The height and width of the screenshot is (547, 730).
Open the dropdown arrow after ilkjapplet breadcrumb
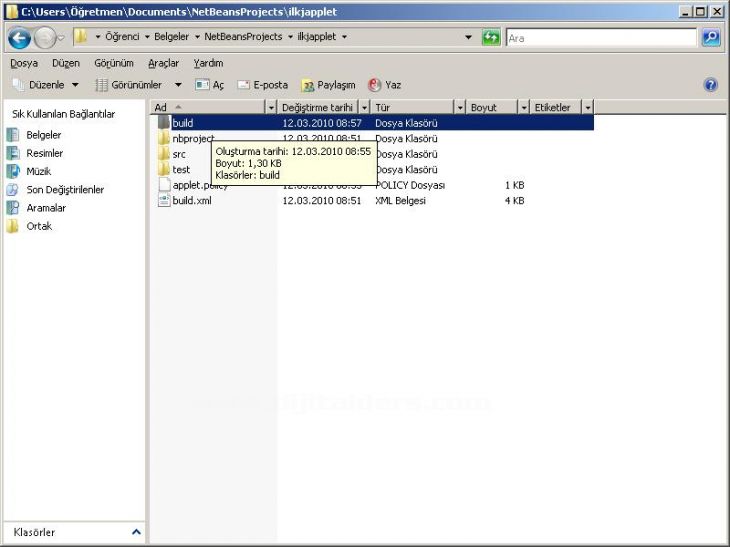click(x=344, y=37)
